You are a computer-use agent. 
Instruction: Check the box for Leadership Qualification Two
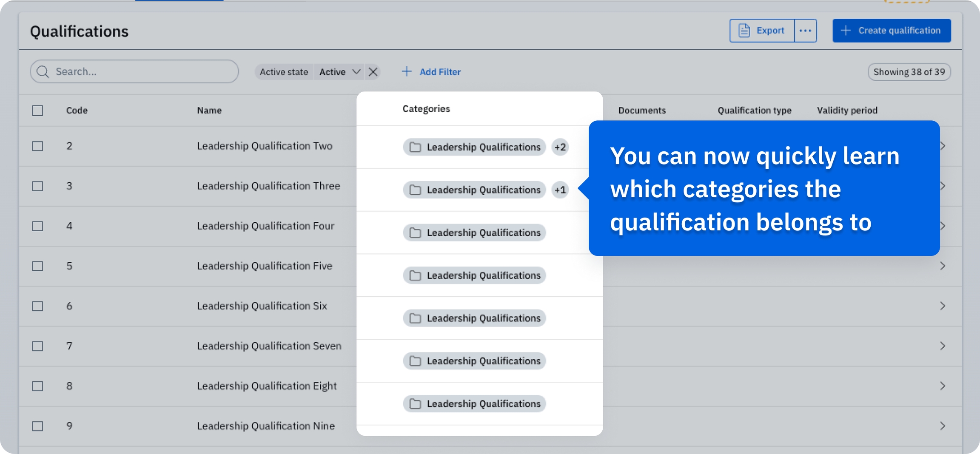point(38,146)
